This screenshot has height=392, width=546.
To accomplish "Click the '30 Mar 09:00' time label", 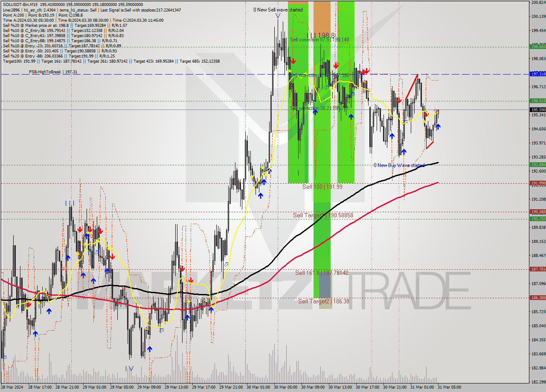I will (313, 387).
